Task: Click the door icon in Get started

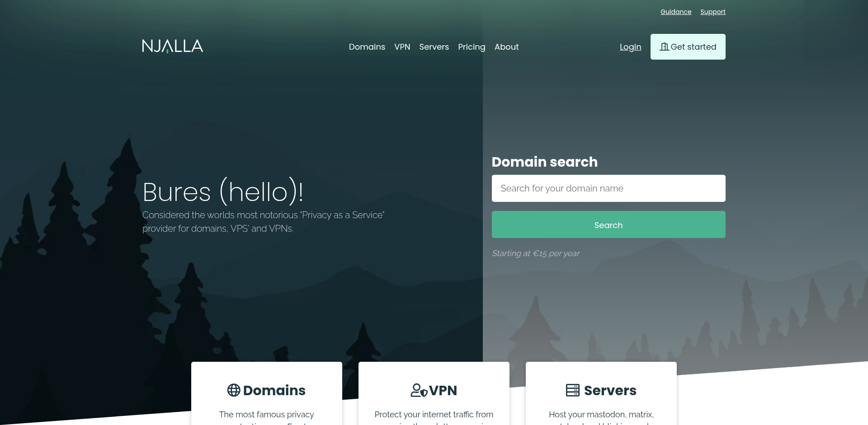Action: click(x=664, y=47)
